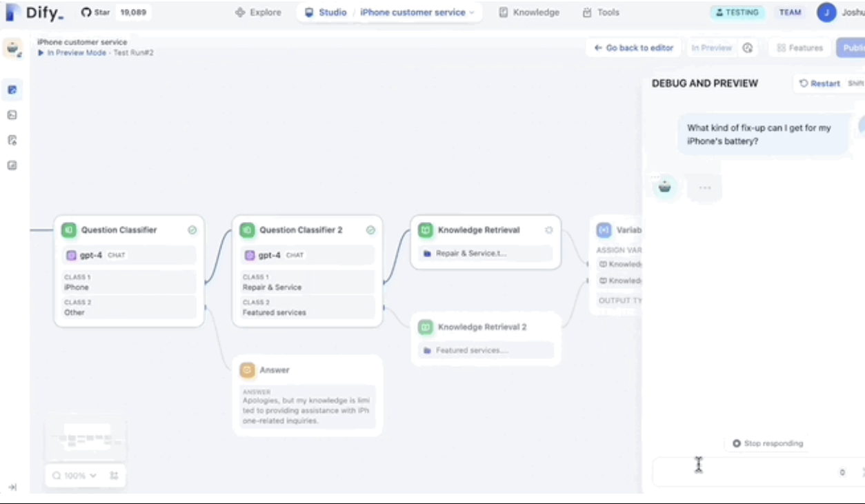Open the API access terminal icon in sidebar

point(12,115)
